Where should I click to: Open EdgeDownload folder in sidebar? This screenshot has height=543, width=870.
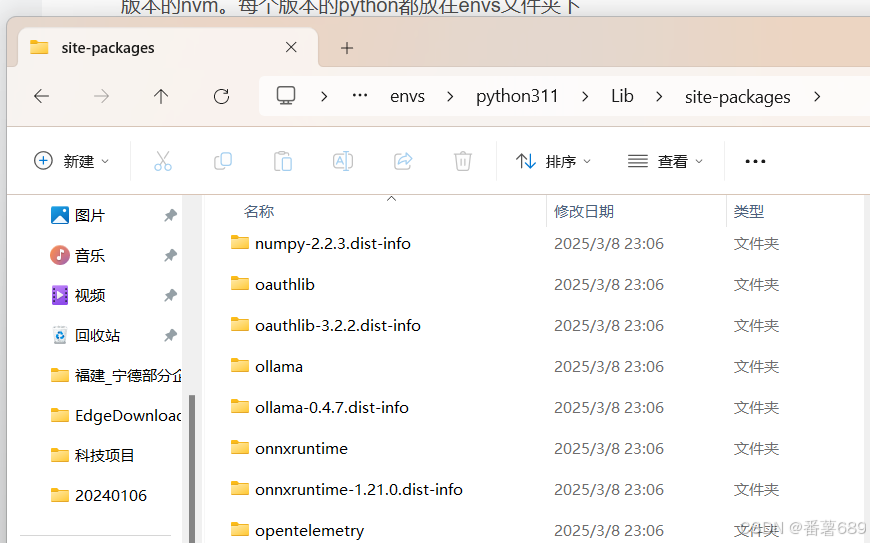pyautogui.click(x=115, y=415)
